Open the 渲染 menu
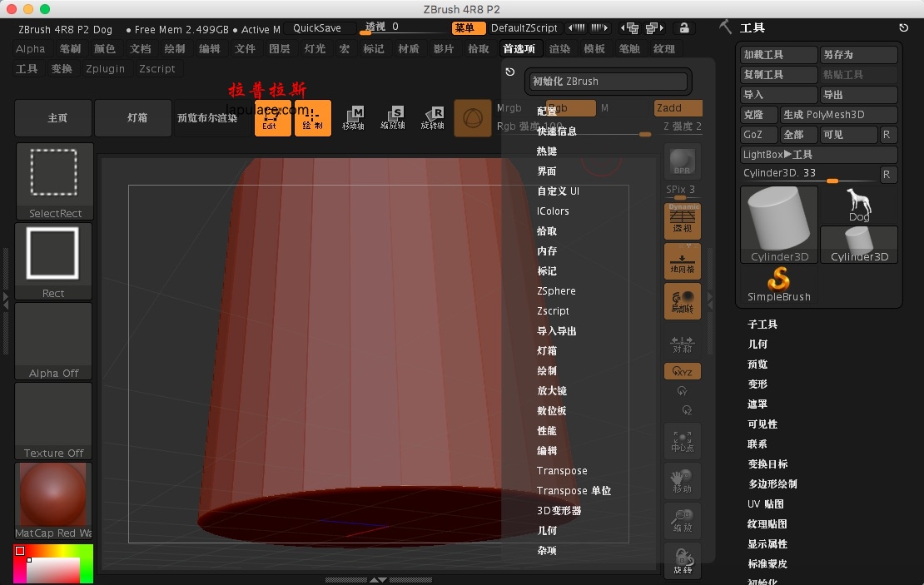Screen dimensions: 924x585 click(x=559, y=49)
